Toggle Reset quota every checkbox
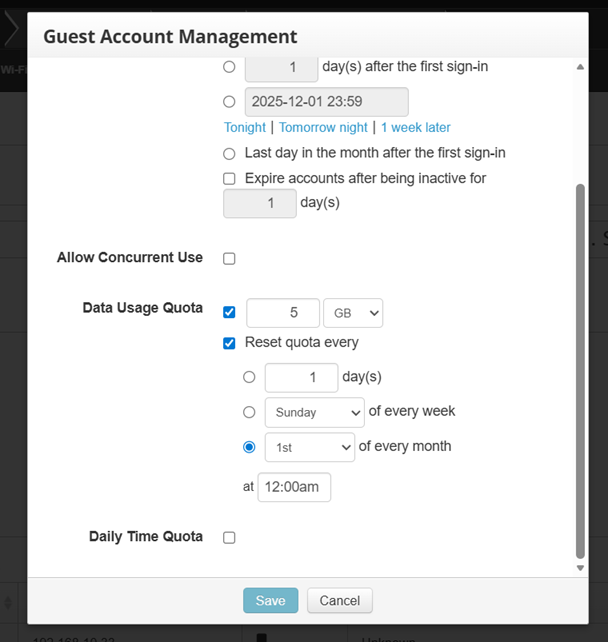Image resolution: width=608 pixels, height=642 pixels. point(229,342)
